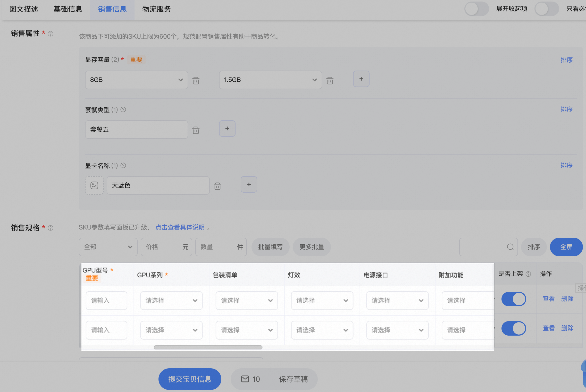Switch to 基础信息 tab
586x392 pixels.
68,9
